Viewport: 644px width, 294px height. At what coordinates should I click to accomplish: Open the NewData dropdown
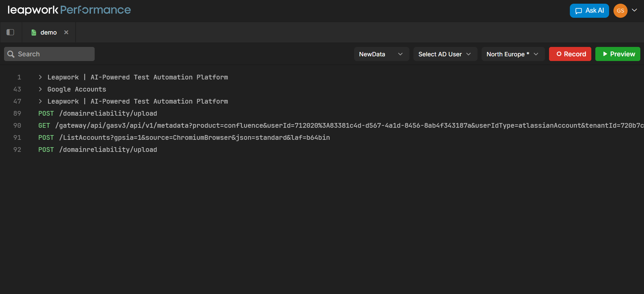pos(381,54)
